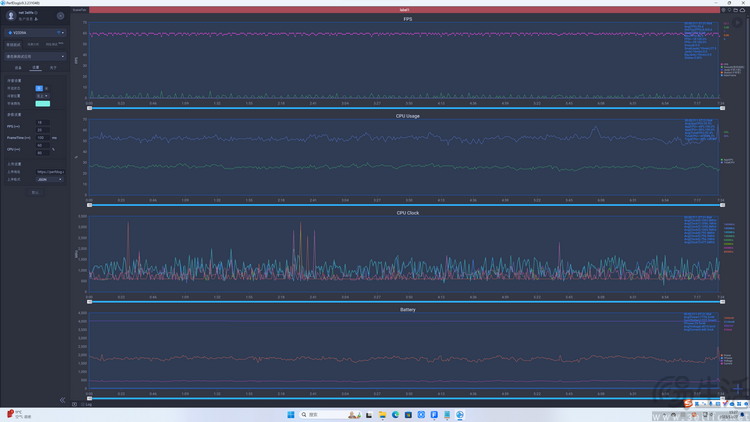Screen dimensions: 750x422
Task: Open the application selection dropdown
Action: (35, 56)
